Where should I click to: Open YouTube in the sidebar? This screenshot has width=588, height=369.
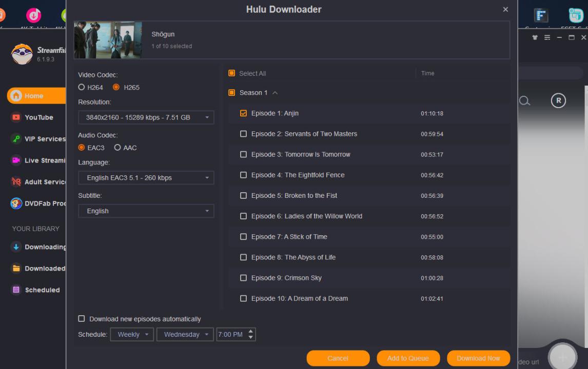point(38,117)
